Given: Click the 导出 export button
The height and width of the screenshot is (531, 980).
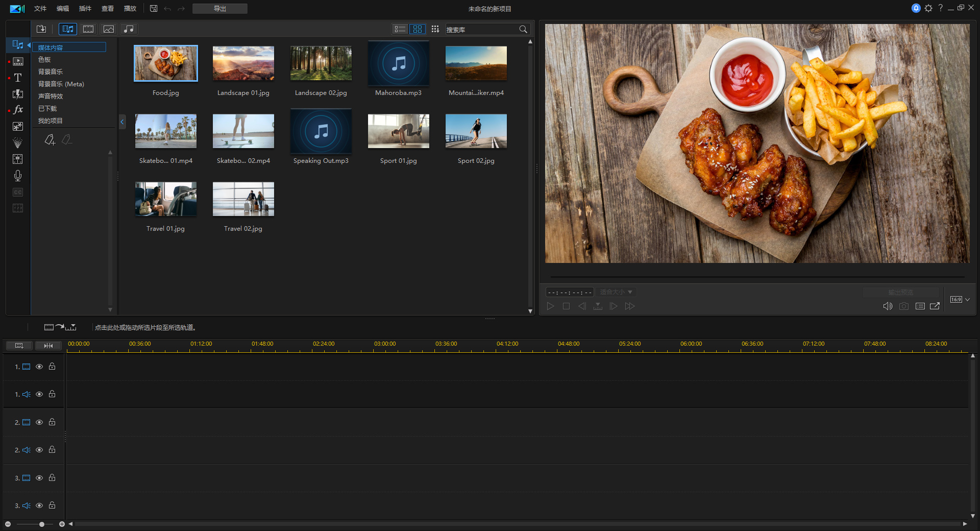Looking at the screenshot, I should click(220, 9).
